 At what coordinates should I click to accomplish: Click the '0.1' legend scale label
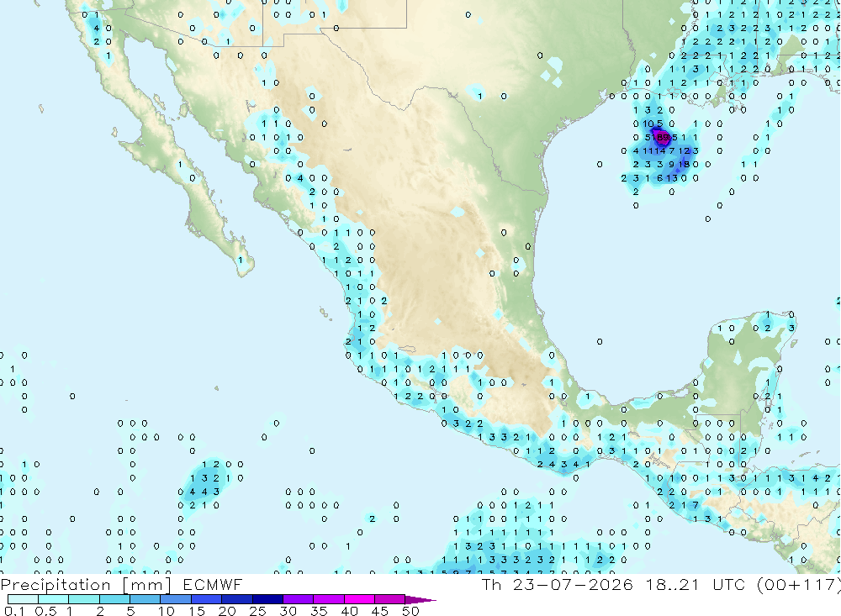pos(14,611)
